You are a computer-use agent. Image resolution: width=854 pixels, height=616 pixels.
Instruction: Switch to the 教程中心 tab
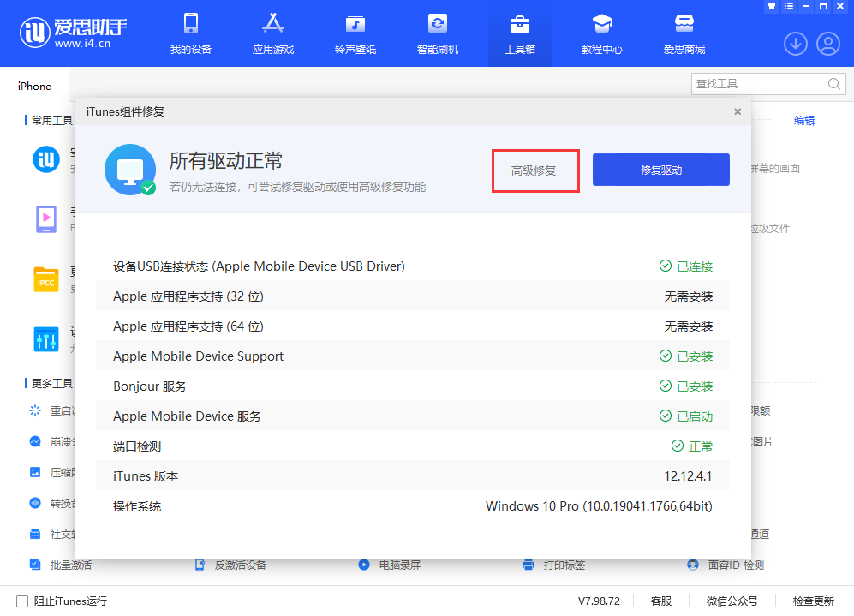click(x=601, y=33)
